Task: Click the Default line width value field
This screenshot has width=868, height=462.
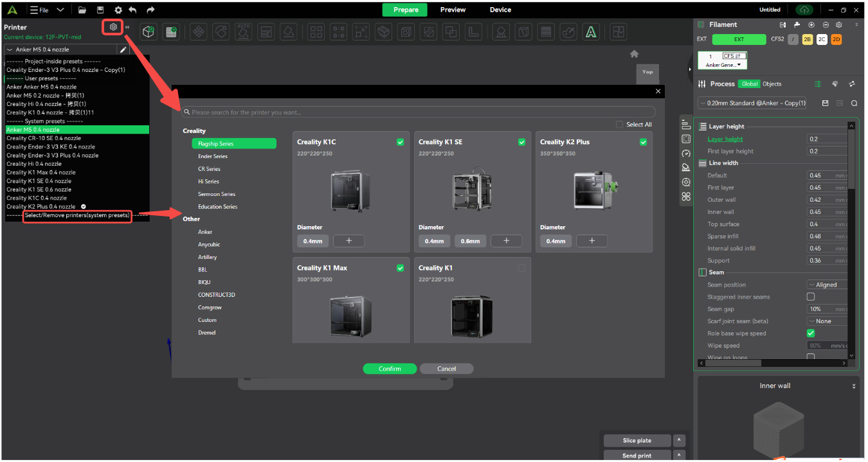Action: coord(827,175)
